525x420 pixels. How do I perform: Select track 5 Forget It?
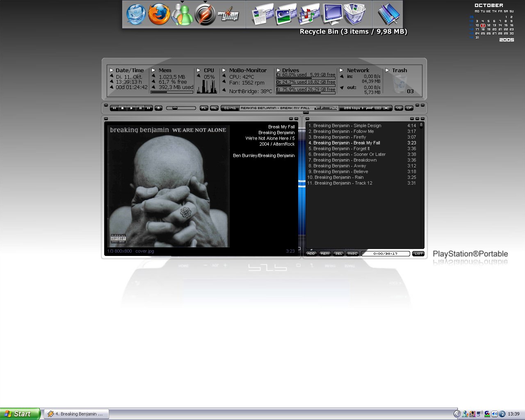click(x=362, y=148)
